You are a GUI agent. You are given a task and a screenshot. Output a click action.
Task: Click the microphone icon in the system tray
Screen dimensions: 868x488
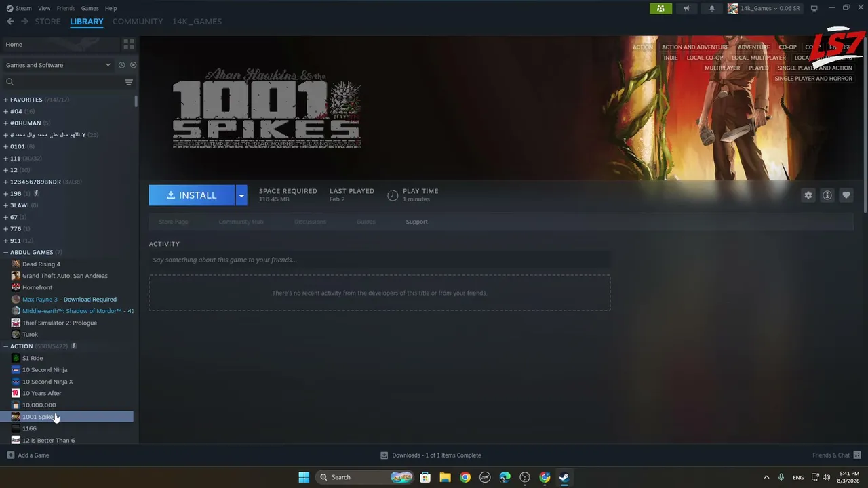[x=782, y=477]
